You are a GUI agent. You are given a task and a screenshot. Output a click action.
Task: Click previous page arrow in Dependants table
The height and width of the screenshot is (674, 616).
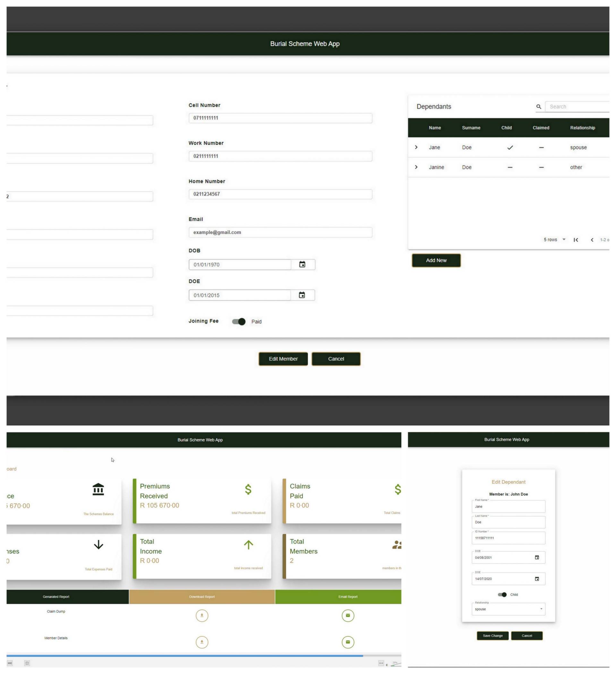592,240
